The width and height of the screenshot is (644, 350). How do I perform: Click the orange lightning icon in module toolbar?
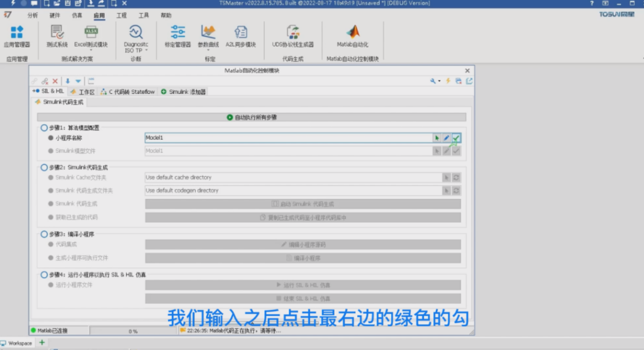448,81
